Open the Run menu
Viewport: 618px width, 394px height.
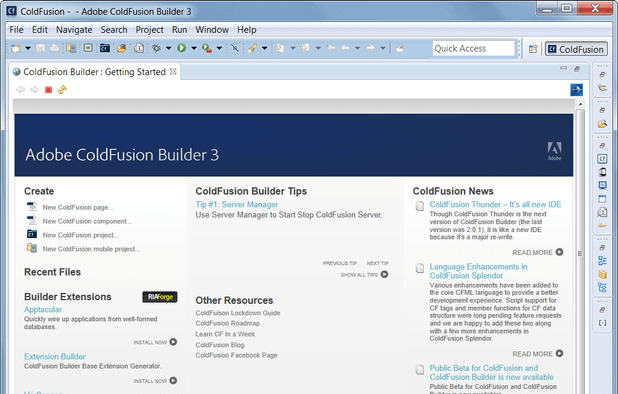pos(179,30)
